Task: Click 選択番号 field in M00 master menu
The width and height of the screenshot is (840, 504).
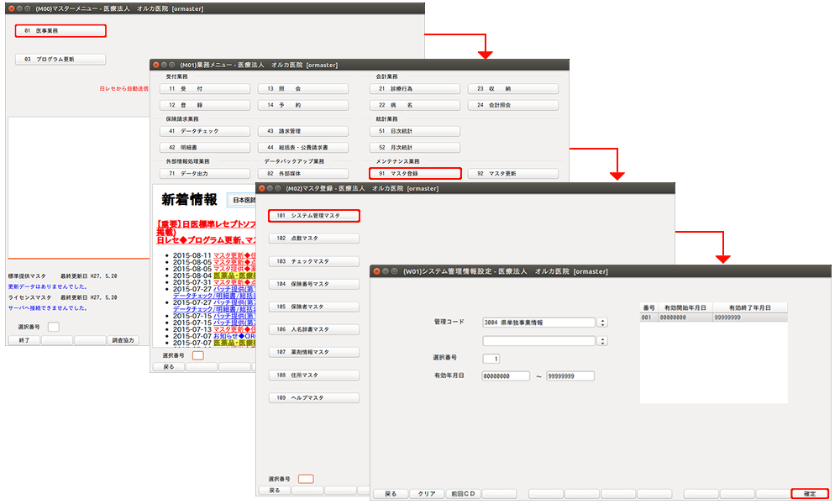Action: pyautogui.click(x=54, y=327)
